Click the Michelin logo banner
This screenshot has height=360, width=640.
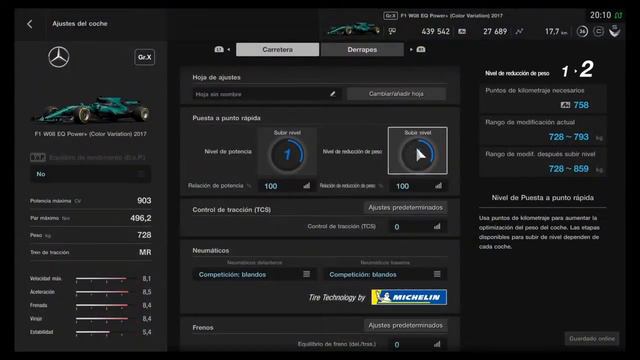click(409, 297)
